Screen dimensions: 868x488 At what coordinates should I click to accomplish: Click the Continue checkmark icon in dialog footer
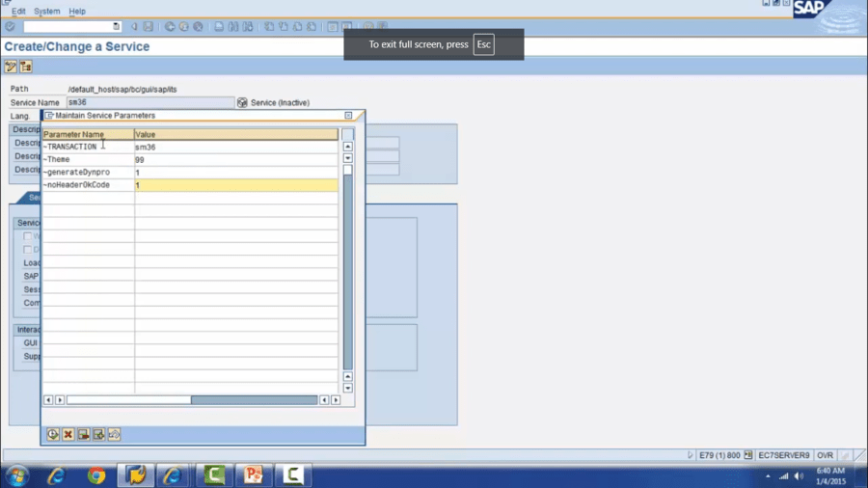[x=53, y=434]
